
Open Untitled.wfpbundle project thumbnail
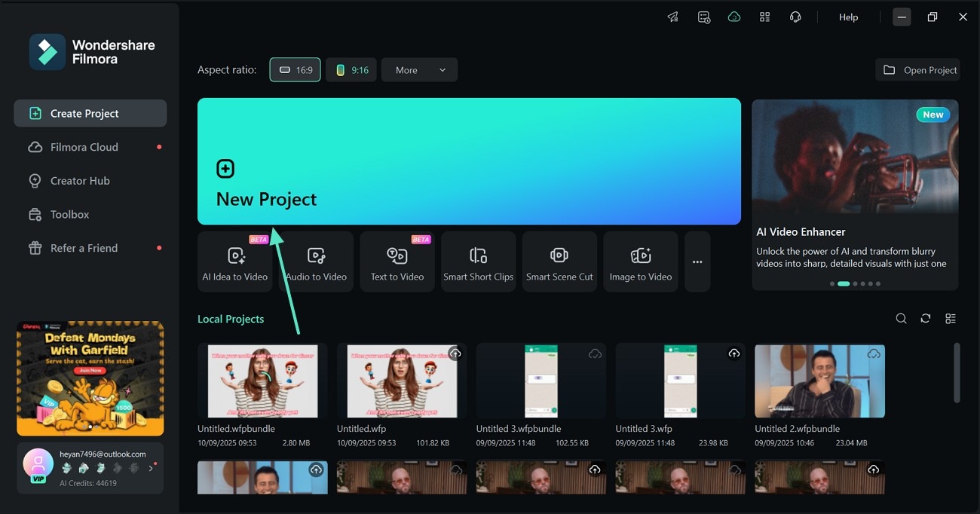(x=262, y=381)
